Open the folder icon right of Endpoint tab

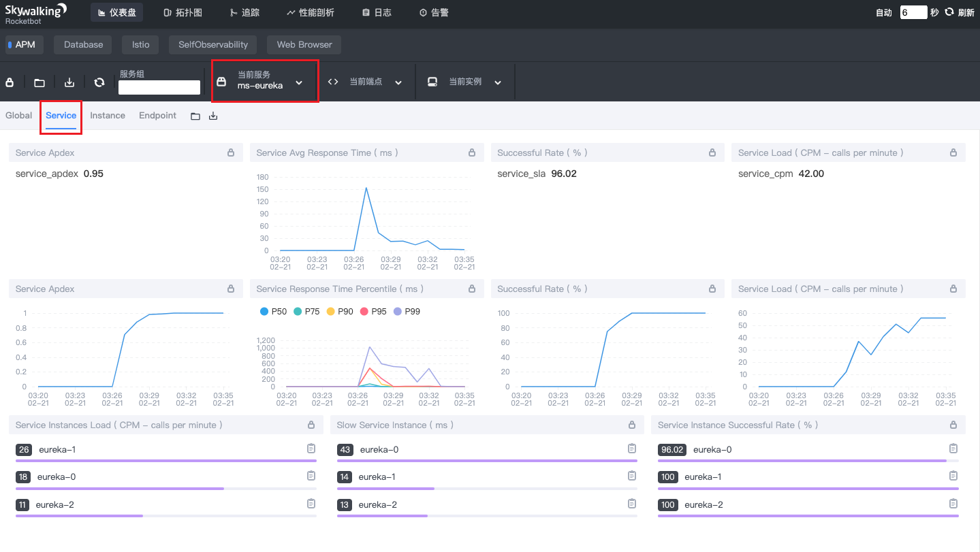[x=195, y=116]
